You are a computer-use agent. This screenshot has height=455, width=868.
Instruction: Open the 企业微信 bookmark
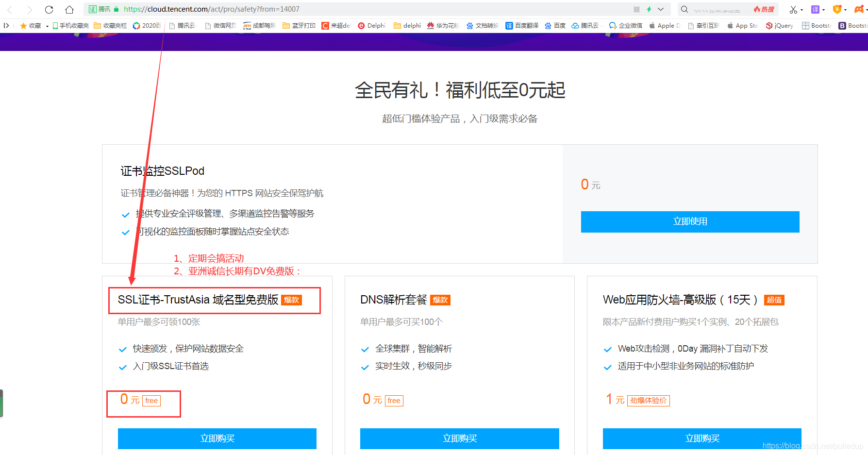(x=626, y=26)
